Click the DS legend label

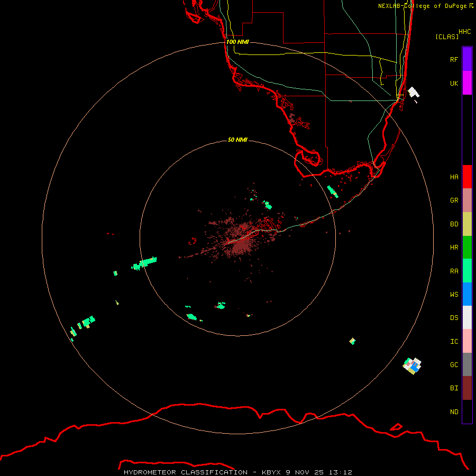click(454, 318)
